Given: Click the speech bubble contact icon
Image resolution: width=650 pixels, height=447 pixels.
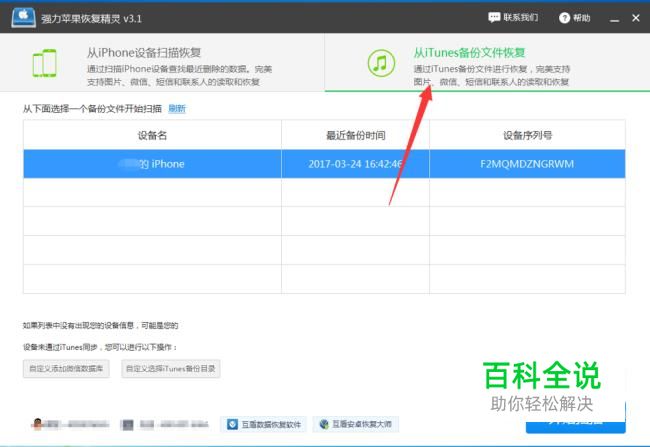Looking at the screenshot, I should (x=494, y=17).
